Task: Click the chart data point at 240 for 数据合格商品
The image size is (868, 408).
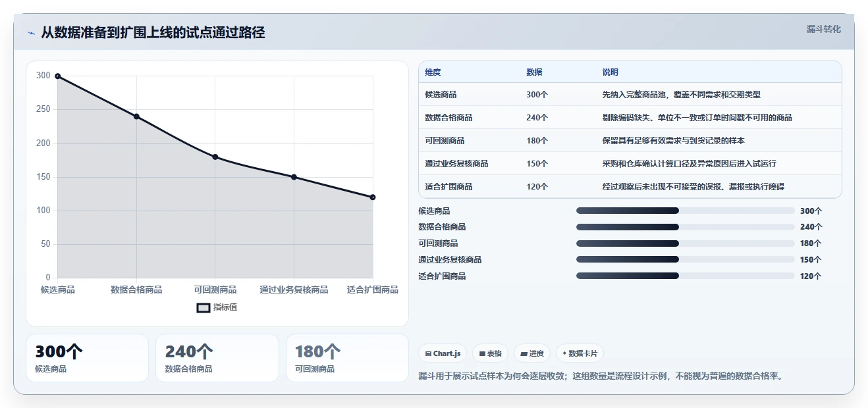Action: 136,116
